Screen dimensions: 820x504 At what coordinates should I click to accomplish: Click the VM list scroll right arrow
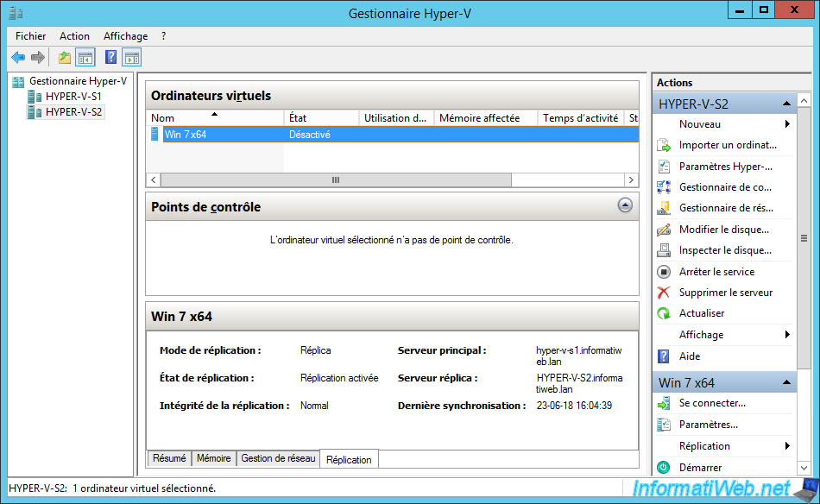[x=631, y=180]
